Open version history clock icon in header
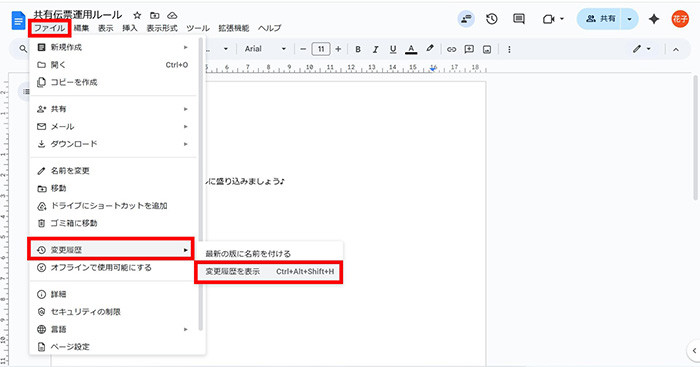This screenshot has width=700, height=367. 492,19
